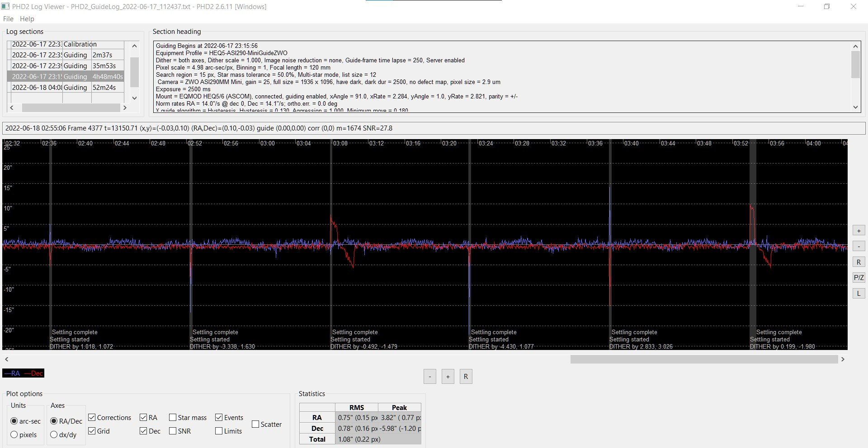Image resolution: width=868 pixels, height=448 pixels.
Task: Click the P/Z pan-zoom button
Action: (x=859, y=278)
